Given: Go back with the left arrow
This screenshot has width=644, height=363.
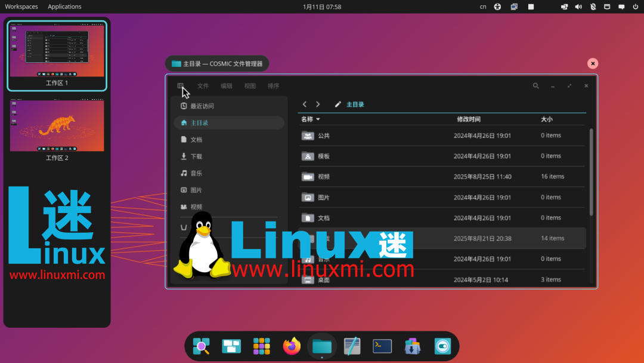Looking at the screenshot, I should pos(305,104).
